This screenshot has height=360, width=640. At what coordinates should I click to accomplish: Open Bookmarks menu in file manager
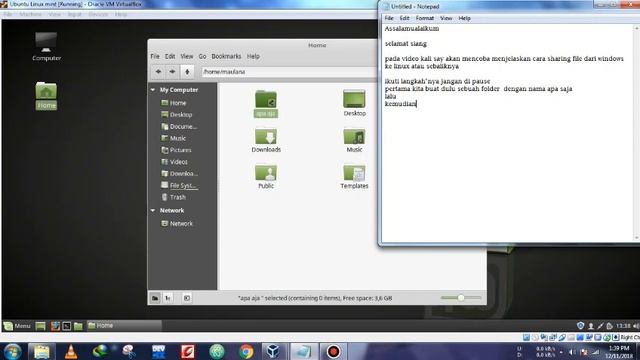coord(226,56)
